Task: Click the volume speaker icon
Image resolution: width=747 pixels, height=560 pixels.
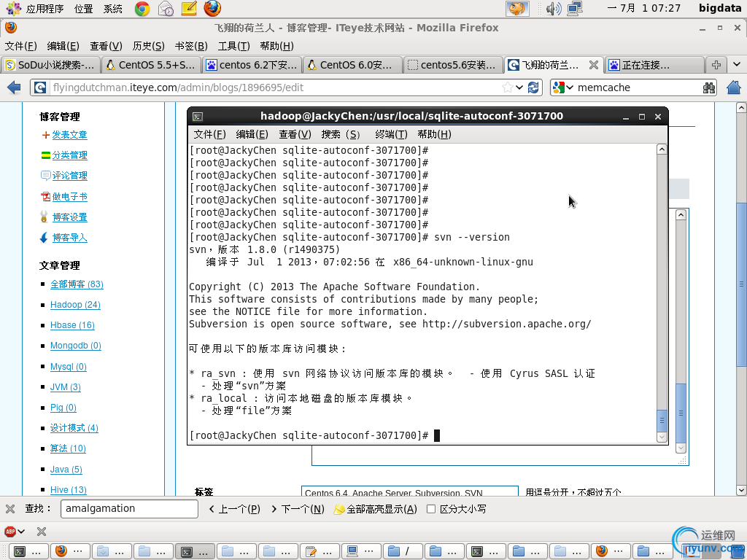Action: 554,9
